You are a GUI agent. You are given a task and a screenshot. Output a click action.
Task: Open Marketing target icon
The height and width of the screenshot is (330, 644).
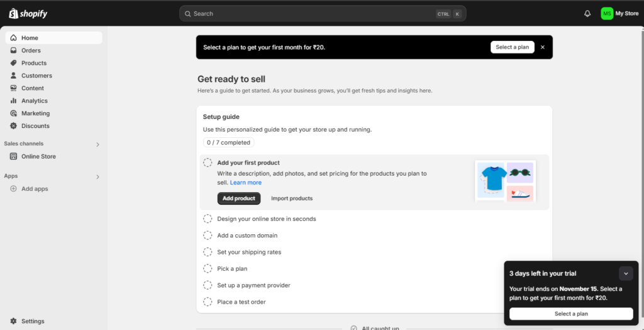tap(14, 113)
